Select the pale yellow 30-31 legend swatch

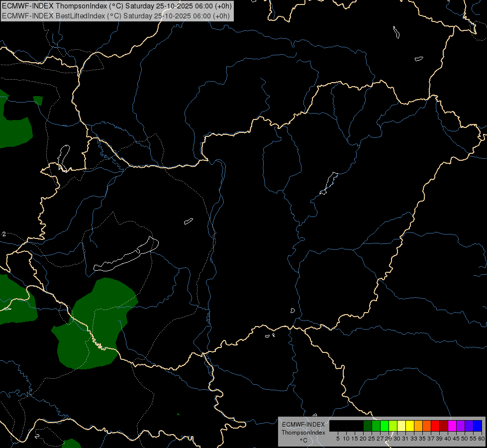(x=401, y=426)
